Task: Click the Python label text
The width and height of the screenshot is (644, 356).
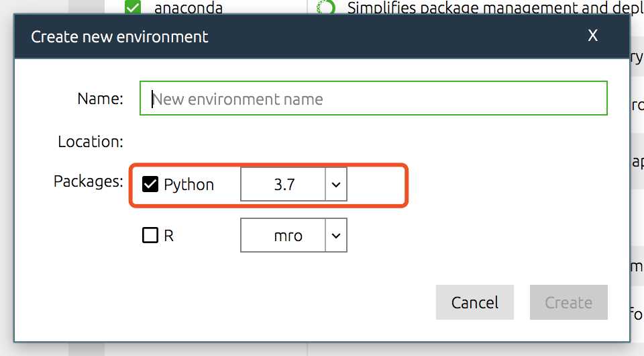Action: pos(189,185)
